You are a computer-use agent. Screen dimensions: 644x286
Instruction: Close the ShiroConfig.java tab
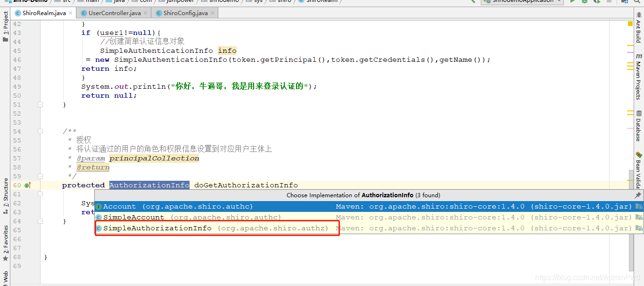212,13
